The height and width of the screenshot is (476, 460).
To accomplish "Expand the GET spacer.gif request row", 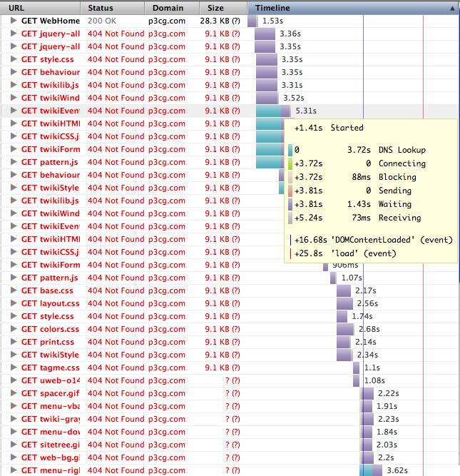I will (14, 393).
